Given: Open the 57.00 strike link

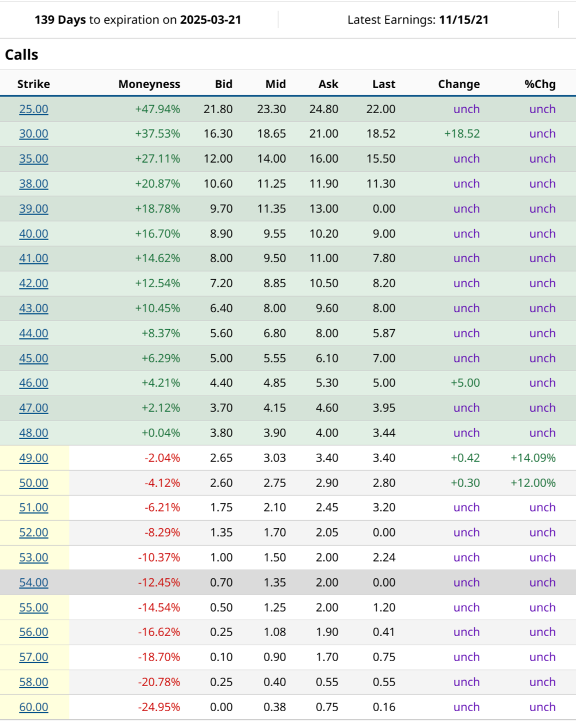Looking at the screenshot, I should click(x=34, y=657).
